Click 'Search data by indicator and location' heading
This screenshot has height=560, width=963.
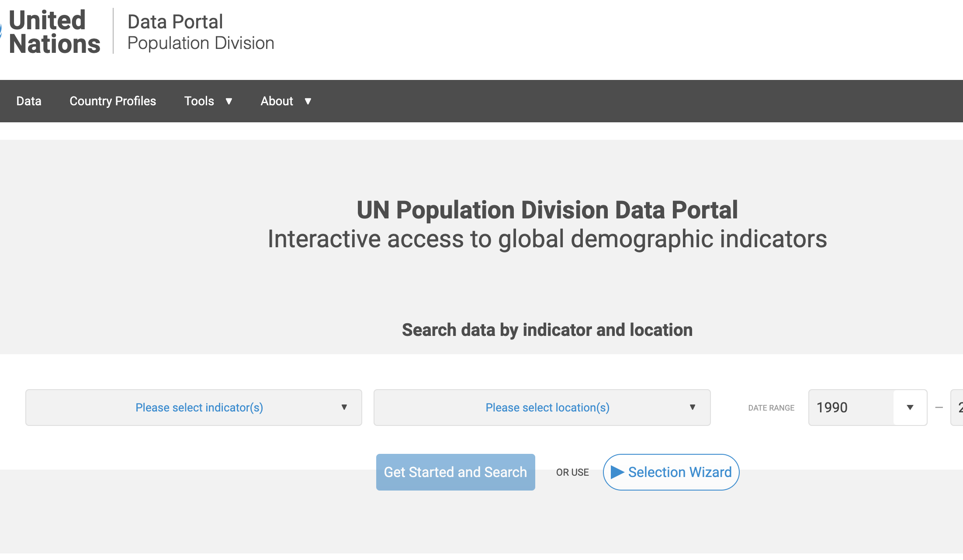(x=547, y=330)
